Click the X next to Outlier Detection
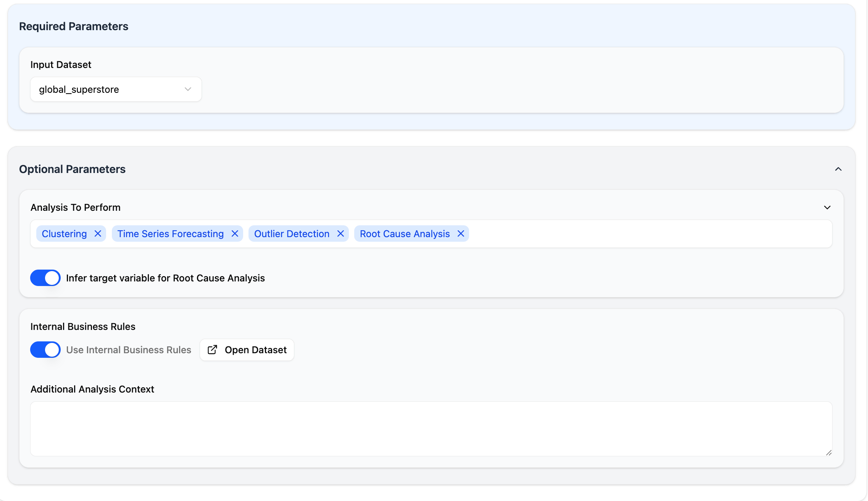The height and width of the screenshot is (501, 868). [x=341, y=233]
